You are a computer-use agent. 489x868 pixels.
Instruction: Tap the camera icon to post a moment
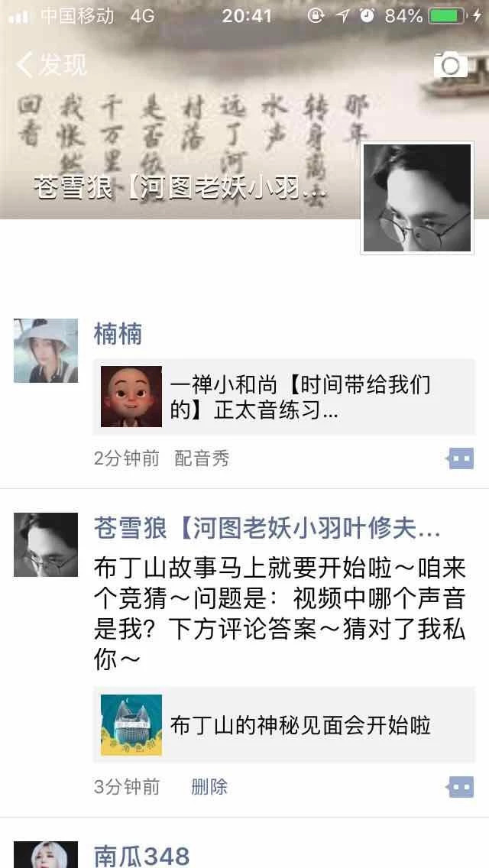(x=451, y=65)
